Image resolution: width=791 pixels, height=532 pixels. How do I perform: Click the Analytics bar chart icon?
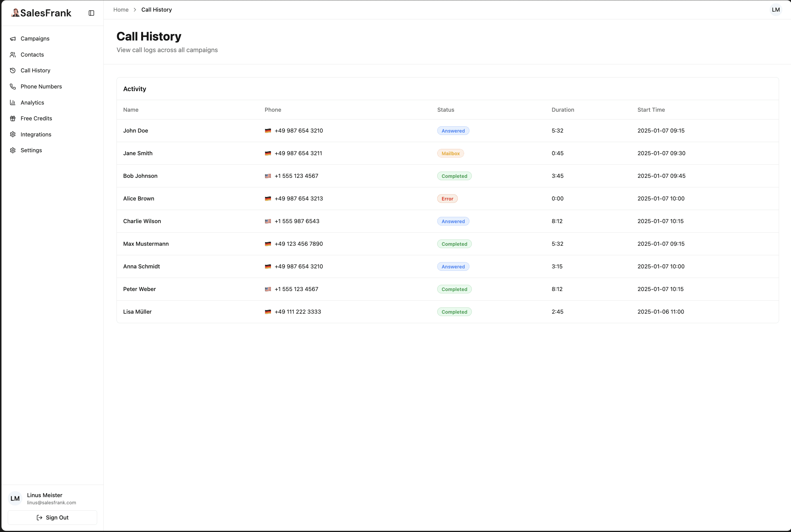pyautogui.click(x=13, y=102)
